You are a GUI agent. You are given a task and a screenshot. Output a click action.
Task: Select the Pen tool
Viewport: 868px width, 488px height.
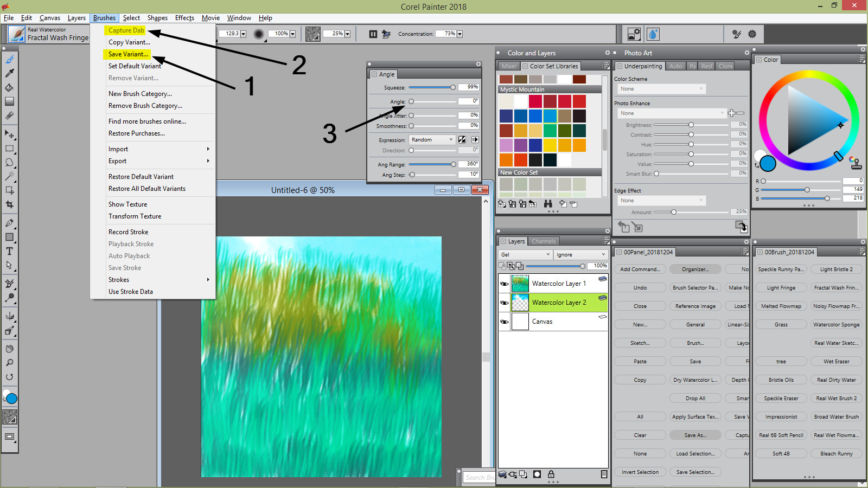pyautogui.click(x=9, y=223)
